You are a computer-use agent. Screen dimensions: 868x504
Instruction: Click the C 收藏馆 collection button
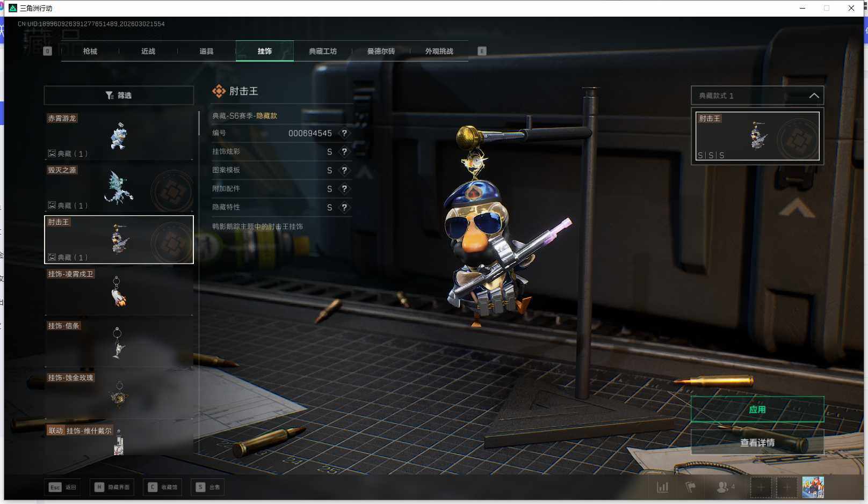(163, 487)
